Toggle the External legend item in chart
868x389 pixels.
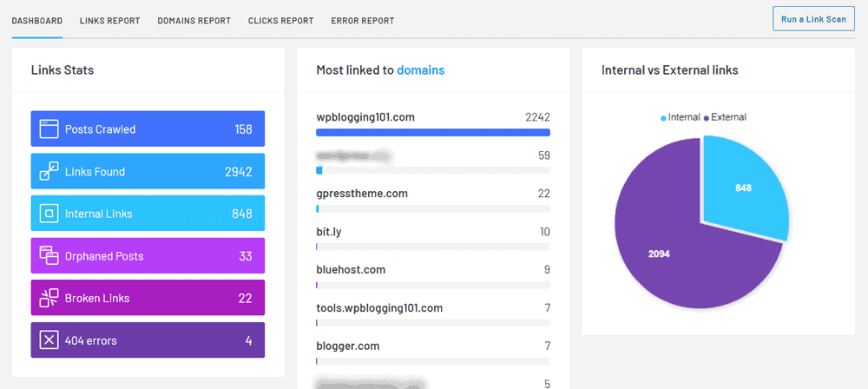point(725,117)
